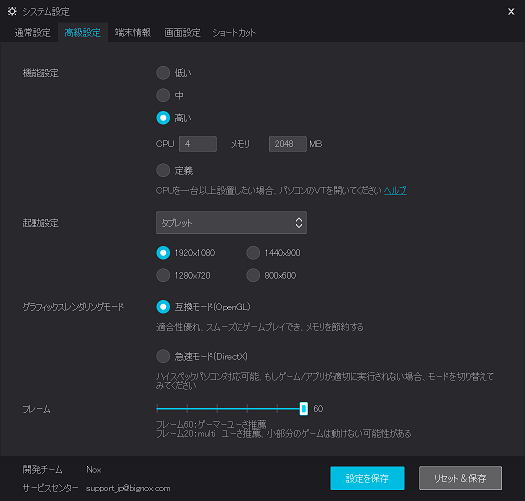Select the 低い performance option
Screen dimensions: 525x501
163,73
